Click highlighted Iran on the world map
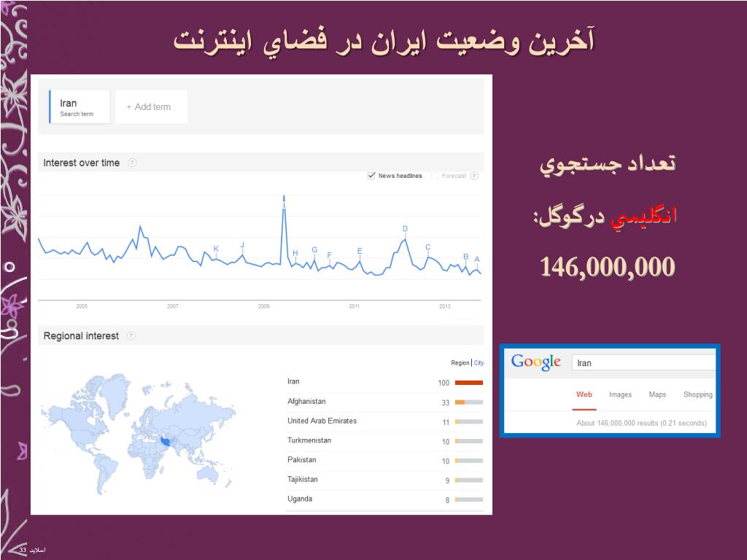This screenshot has width=747, height=560. [166, 441]
